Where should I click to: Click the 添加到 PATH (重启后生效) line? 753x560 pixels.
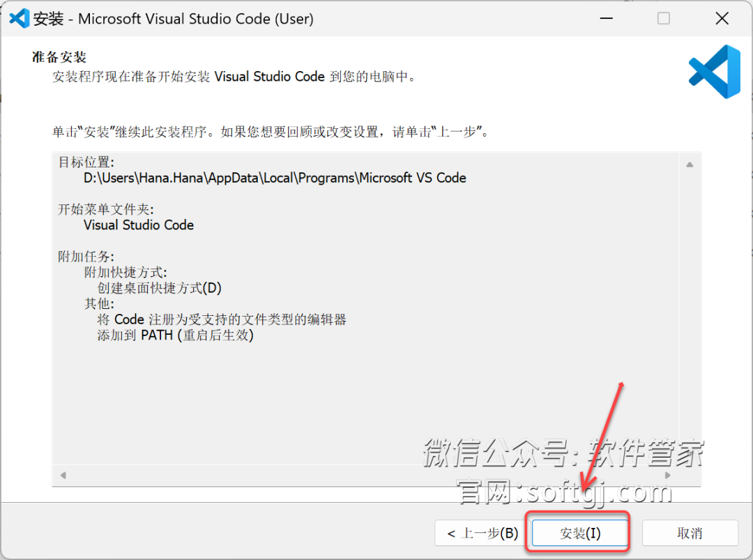[175, 335]
